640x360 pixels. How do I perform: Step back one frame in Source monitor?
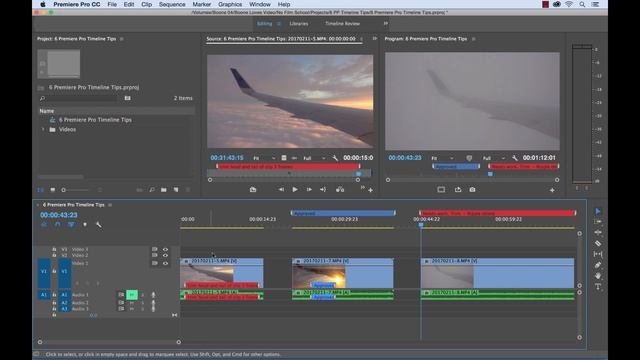click(281, 189)
